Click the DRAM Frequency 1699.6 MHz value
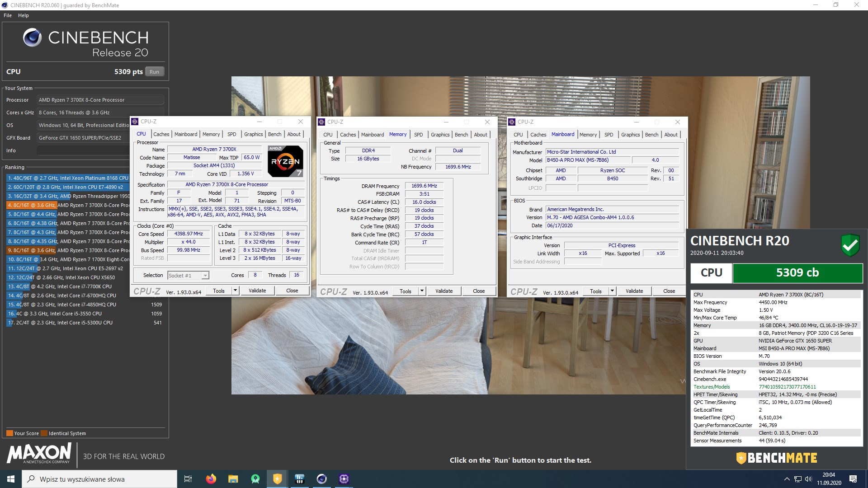868x488 pixels. pos(424,186)
